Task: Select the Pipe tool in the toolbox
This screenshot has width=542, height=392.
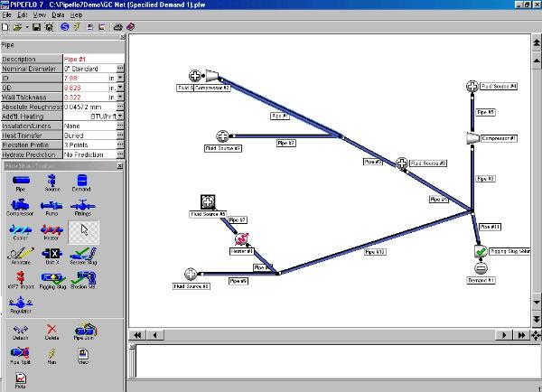Action: click(20, 182)
